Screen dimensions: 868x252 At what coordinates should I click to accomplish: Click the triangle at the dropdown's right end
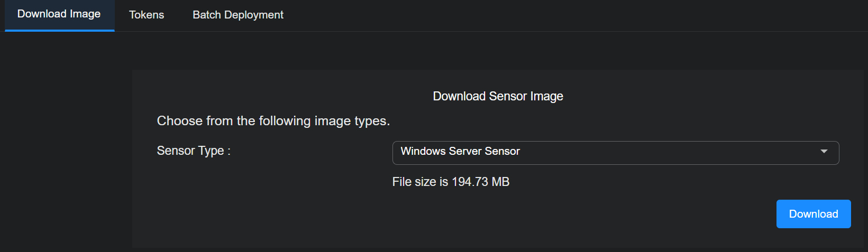[824, 152]
